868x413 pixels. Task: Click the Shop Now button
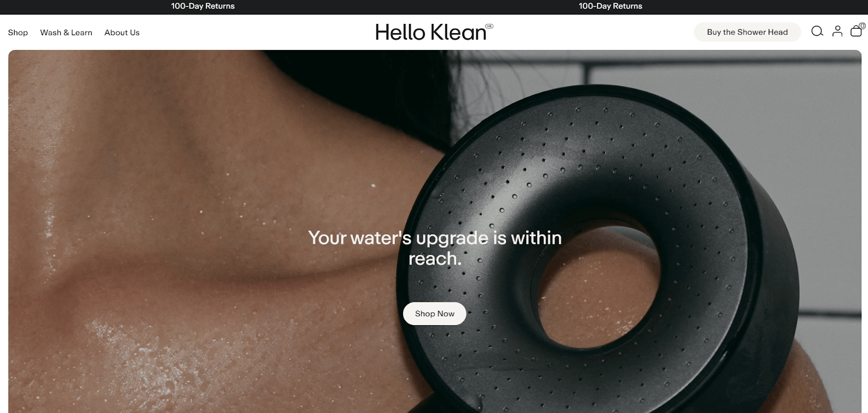435,313
